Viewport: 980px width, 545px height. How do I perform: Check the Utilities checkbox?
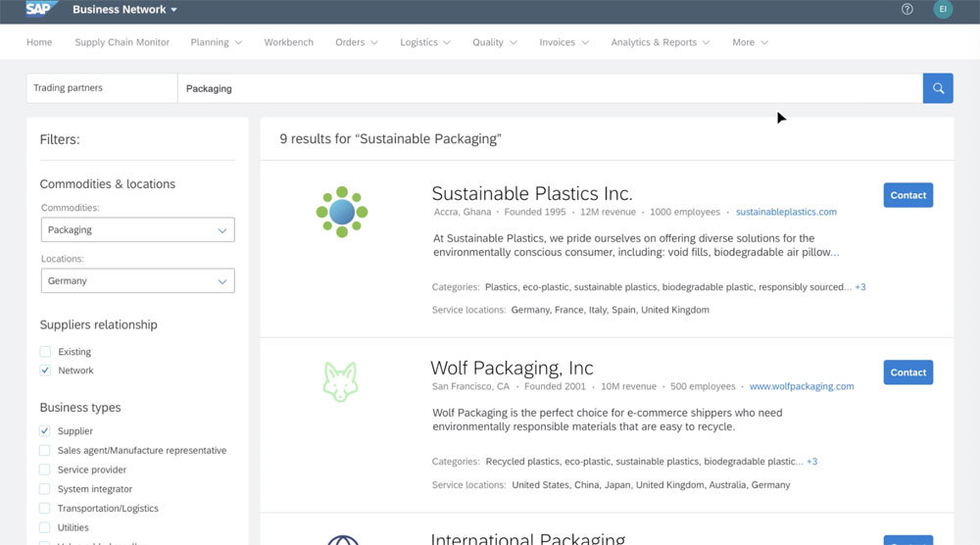[x=44, y=527]
